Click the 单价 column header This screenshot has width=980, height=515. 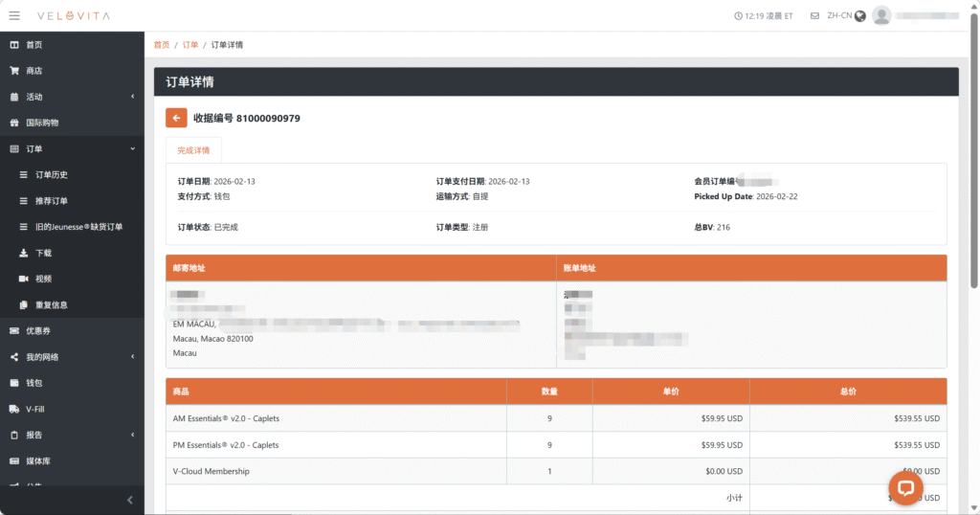tap(671, 392)
